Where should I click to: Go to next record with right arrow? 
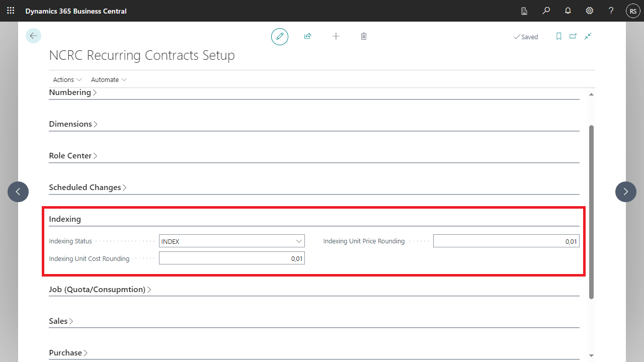[625, 192]
